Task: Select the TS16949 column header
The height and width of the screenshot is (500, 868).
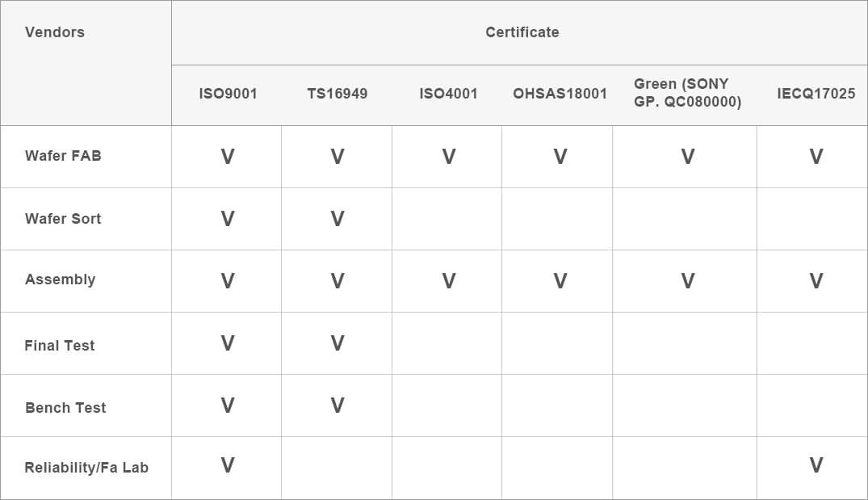Action: pos(338,94)
